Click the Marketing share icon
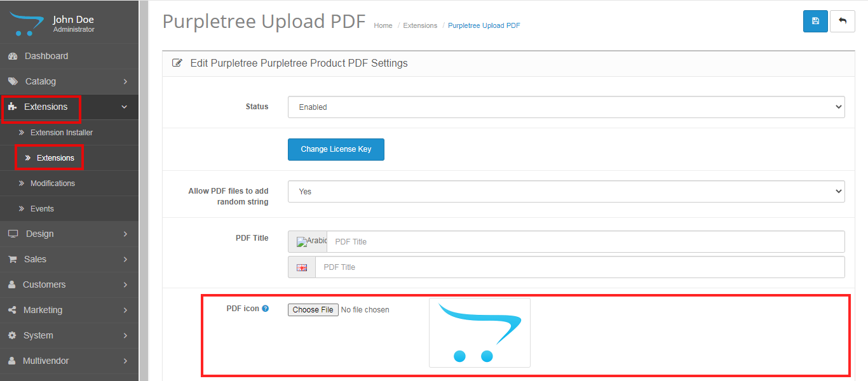 coord(12,311)
